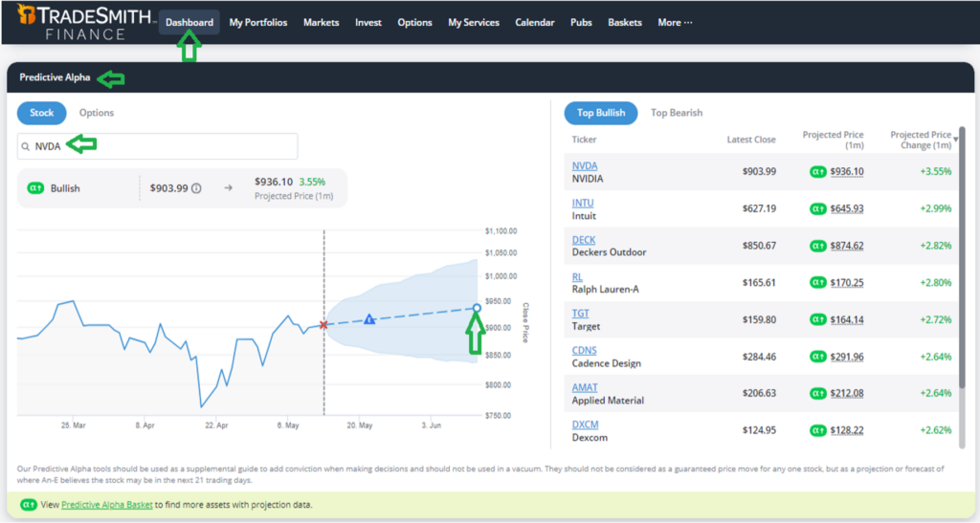Open My Services menu
The height and width of the screenshot is (523, 980).
click(x=474, y=22)
